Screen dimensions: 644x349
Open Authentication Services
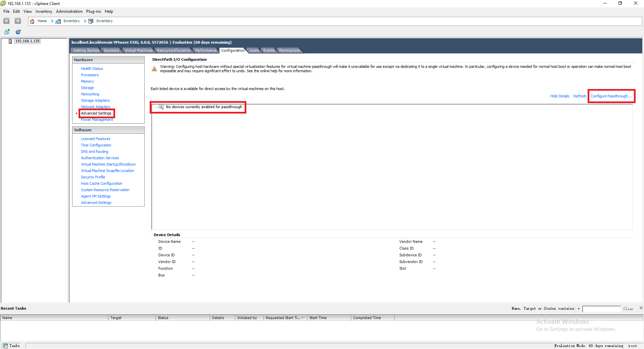tap(100, 158)
